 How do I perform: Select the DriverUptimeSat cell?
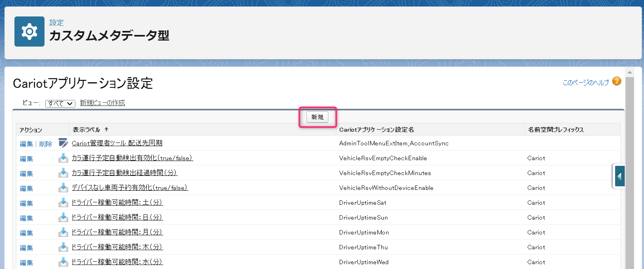363,203
